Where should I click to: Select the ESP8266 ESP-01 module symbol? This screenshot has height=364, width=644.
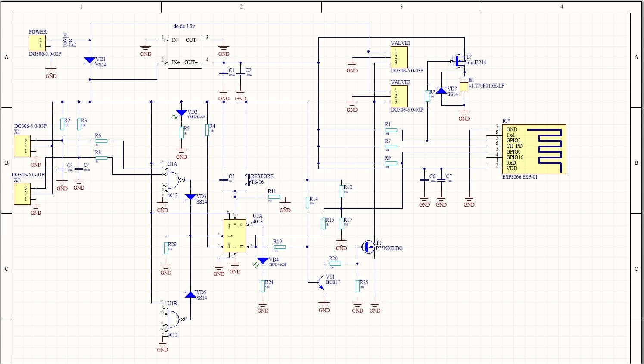(x=534, y=149)
